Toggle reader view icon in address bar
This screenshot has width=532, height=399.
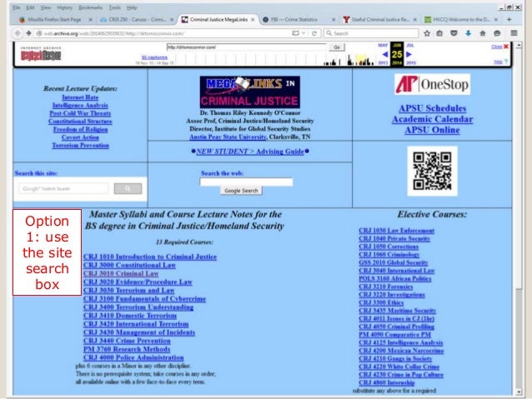click(295, 33)
